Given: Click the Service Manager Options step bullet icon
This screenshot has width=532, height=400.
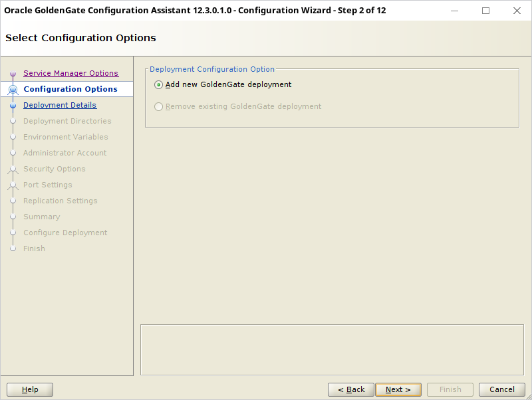Looking at the screenshot, I should [x=13, y=73].
